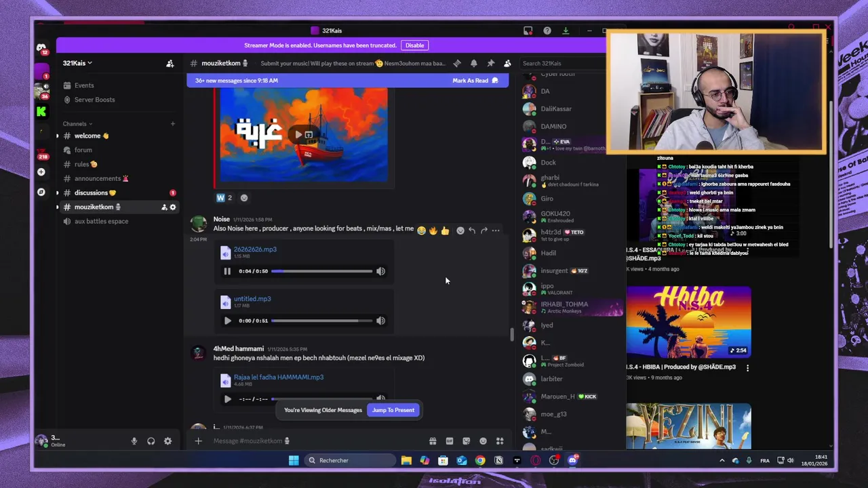
Task: Open GIF picker
Action: click(449, 441)
